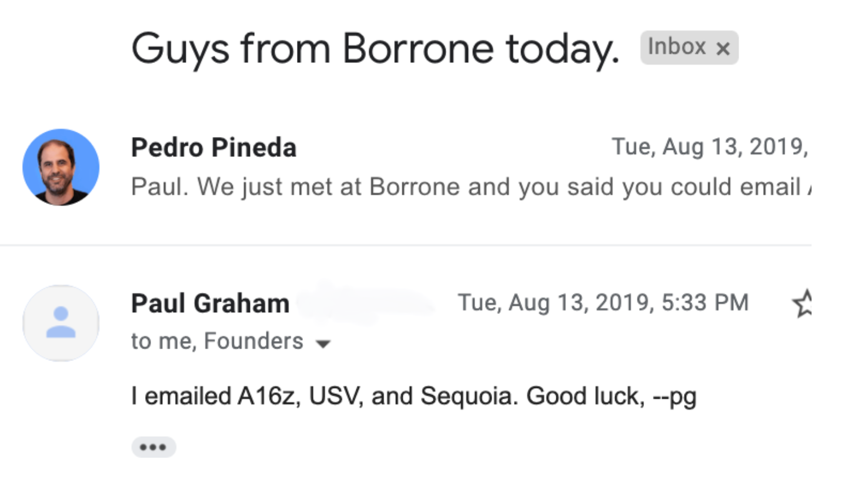Remove the Inbox label with its x
This screenshot has height=488, width=868.
coord(723,48)
